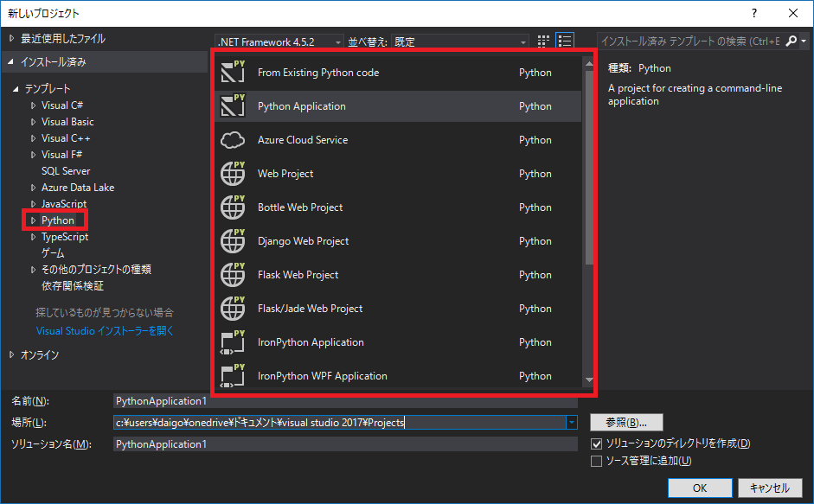The image size is (814, 504).
Task: Close the 新しいプロジェクト dialog
Action: [793, 14]
